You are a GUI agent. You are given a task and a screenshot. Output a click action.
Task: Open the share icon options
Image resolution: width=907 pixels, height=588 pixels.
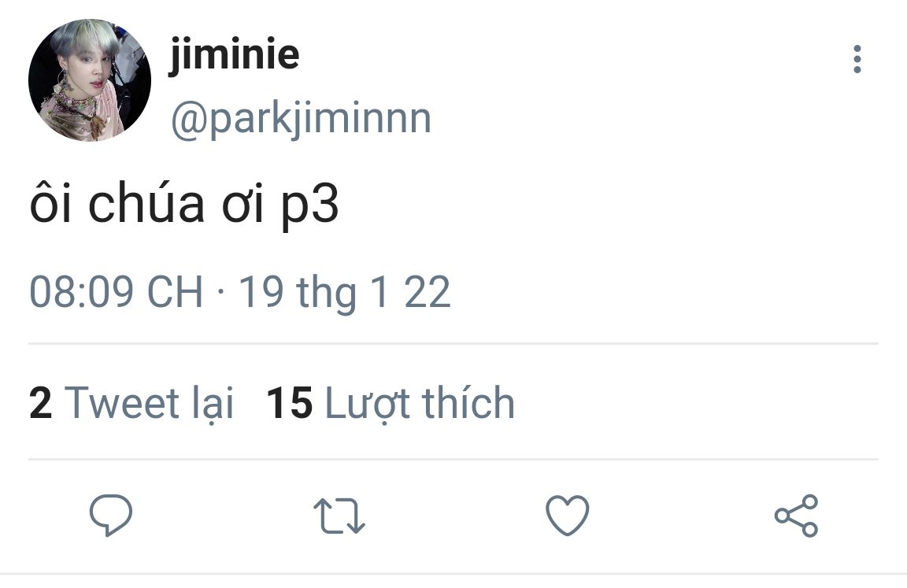click(796, 515)
